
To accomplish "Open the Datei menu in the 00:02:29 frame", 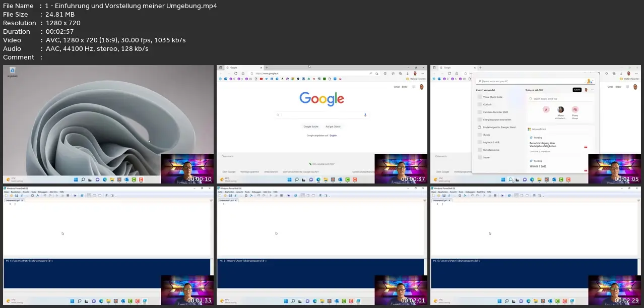I will pyautogui.click(x=434, y=192).
